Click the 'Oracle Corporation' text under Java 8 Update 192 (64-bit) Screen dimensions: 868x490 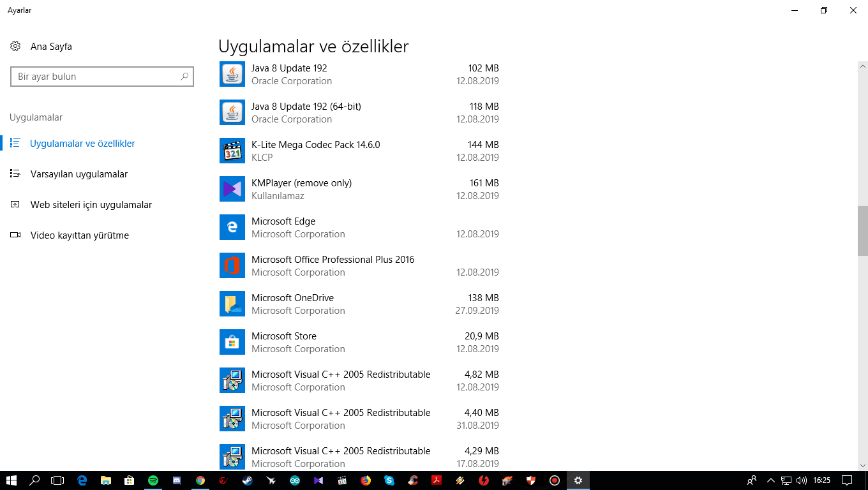click(292, 119)
